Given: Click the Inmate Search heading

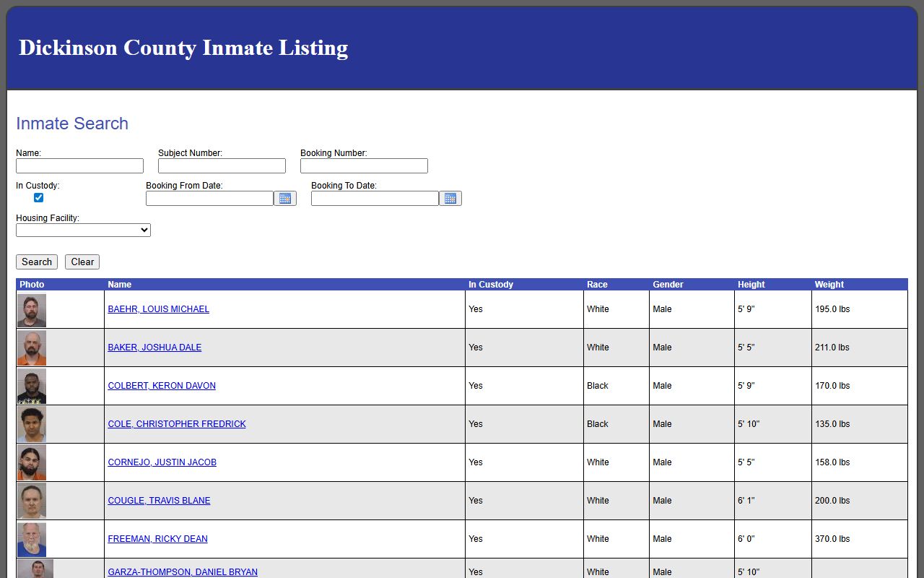Looking at the screenshot, I should (72, 124).
